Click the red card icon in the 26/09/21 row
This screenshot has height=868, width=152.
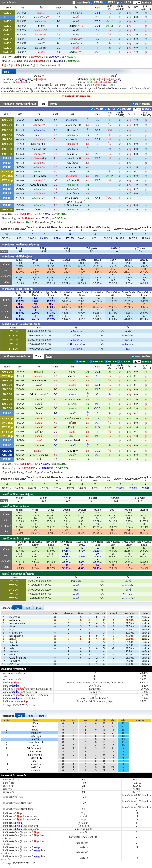point(83,52)
